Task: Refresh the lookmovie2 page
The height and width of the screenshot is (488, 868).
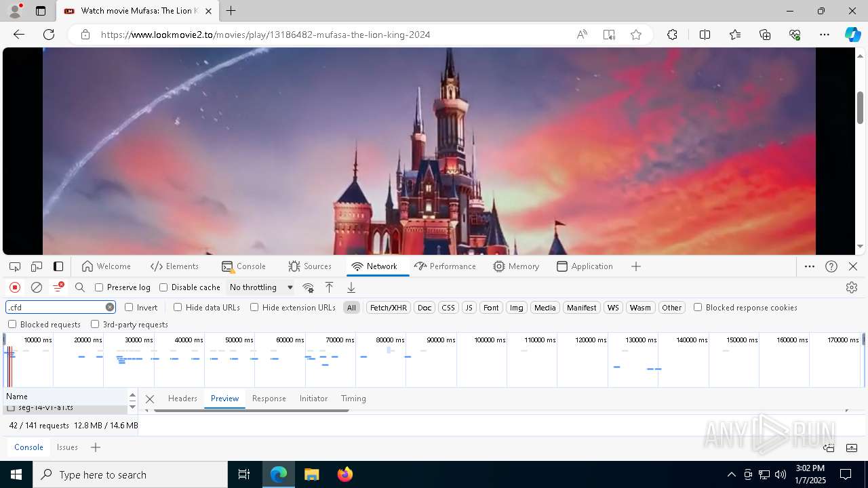Action: pos(49,35)
